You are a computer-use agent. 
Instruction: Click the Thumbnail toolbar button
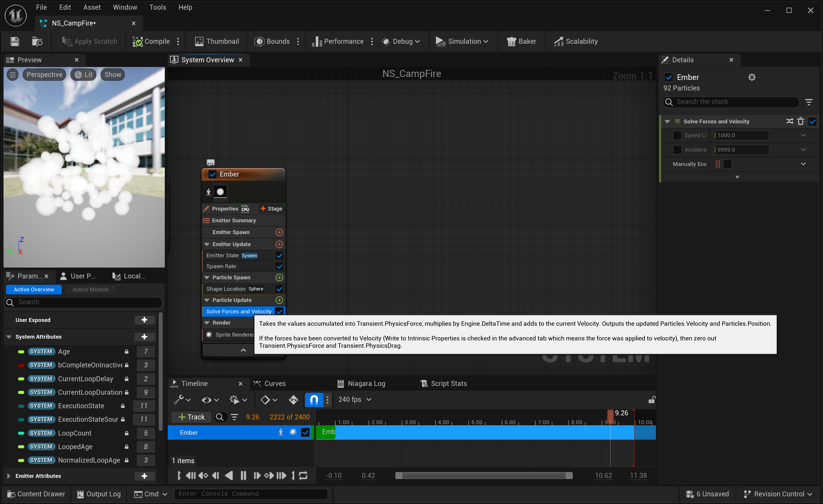pos(217,41)
